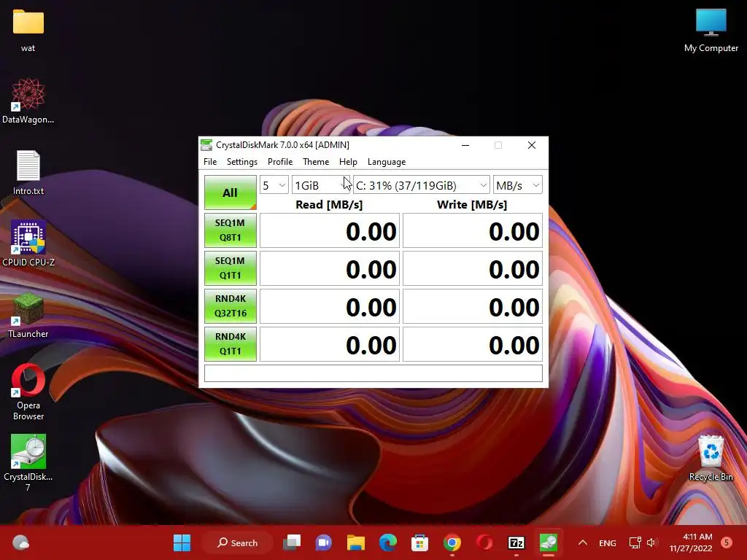Click the SEQ1M Q1T1 write result

point(473,268)
